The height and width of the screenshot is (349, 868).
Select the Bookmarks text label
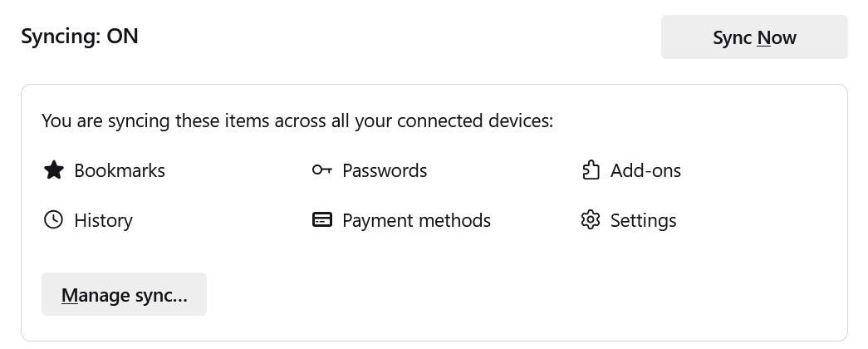(120, 170)
